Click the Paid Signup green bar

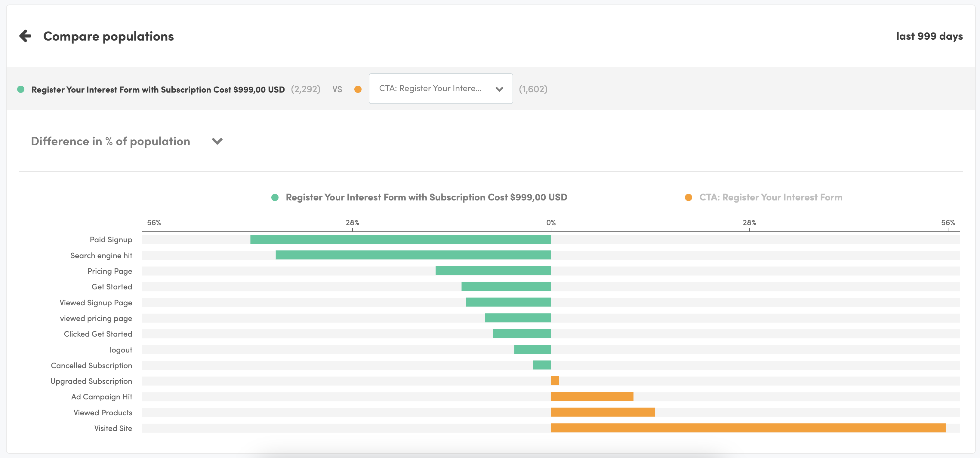pyautogui.click(x=400, y=239)
